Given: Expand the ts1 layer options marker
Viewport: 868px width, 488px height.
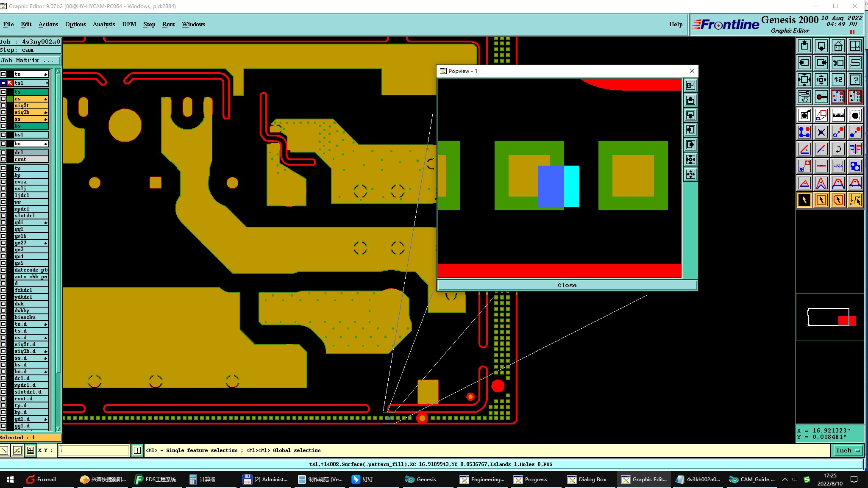Looking at the screenshot, I should (x=47, y=83).
